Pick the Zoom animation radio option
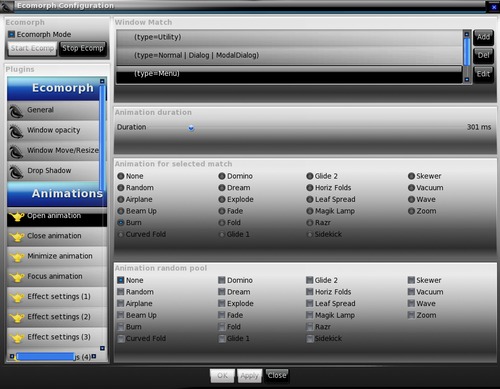Image resolution: width=500 pixels, height=389 pixels. (411, 211)
